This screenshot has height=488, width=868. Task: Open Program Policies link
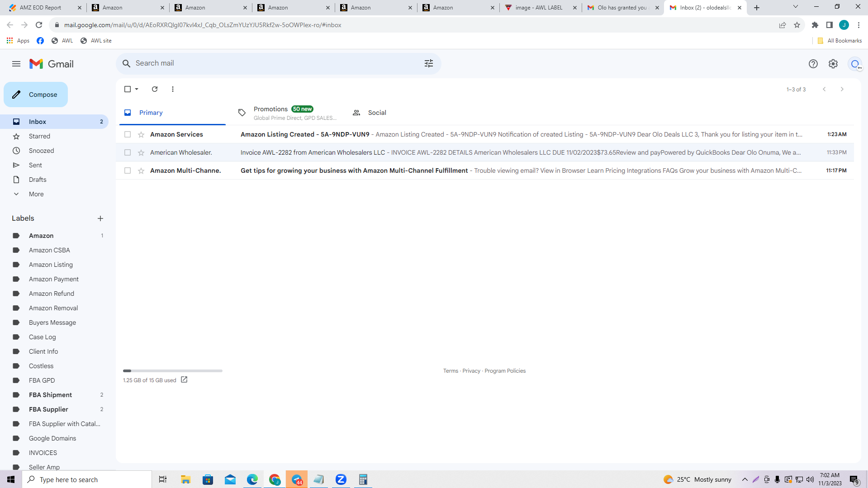505,371
